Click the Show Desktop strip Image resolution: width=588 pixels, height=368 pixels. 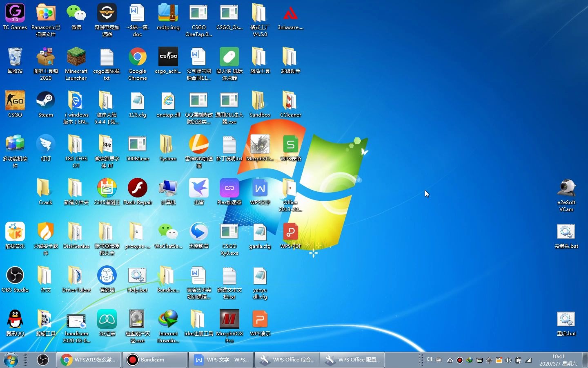pyautogui.click(x=585, y=360)
